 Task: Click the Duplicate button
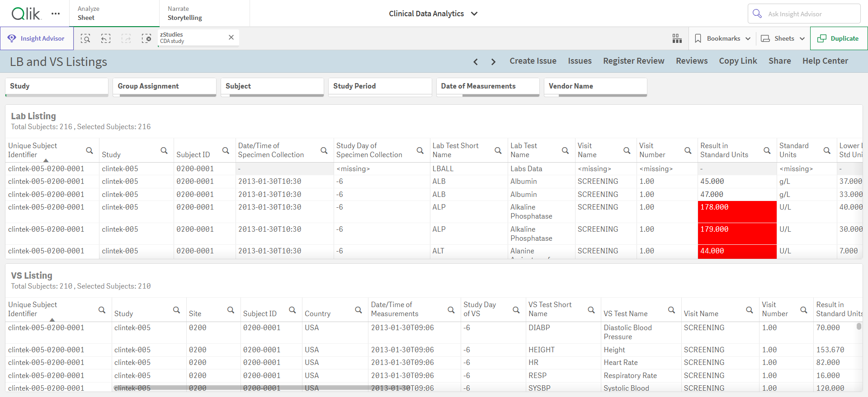[x=839, y=38]
